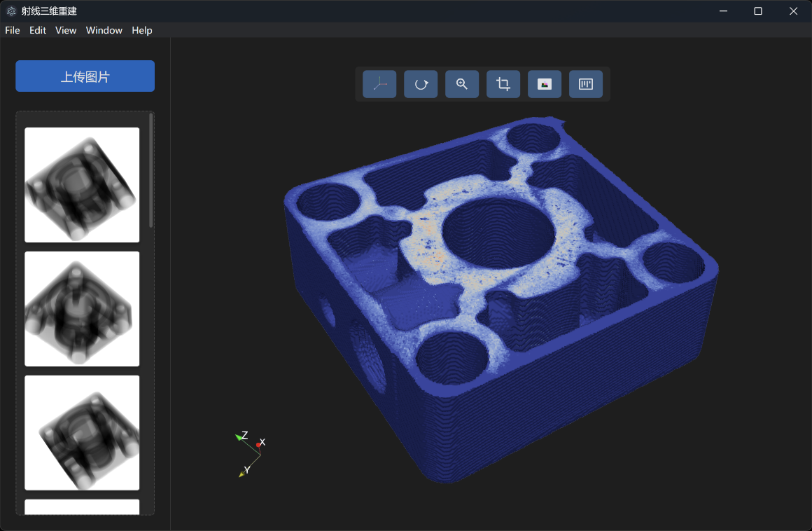Click the app logo in title bar
The width and height of the screenshot is (812, 531).
tap(11, 11)
